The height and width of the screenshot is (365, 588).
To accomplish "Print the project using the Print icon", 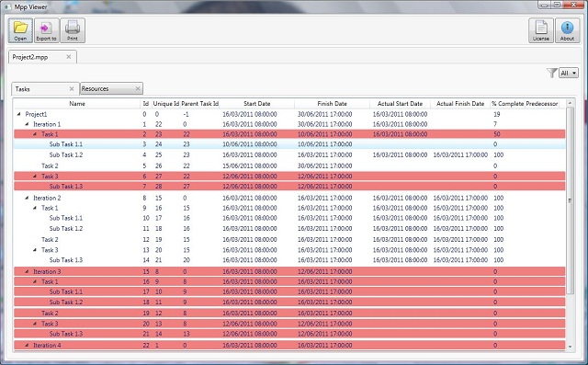I will 73,30.
